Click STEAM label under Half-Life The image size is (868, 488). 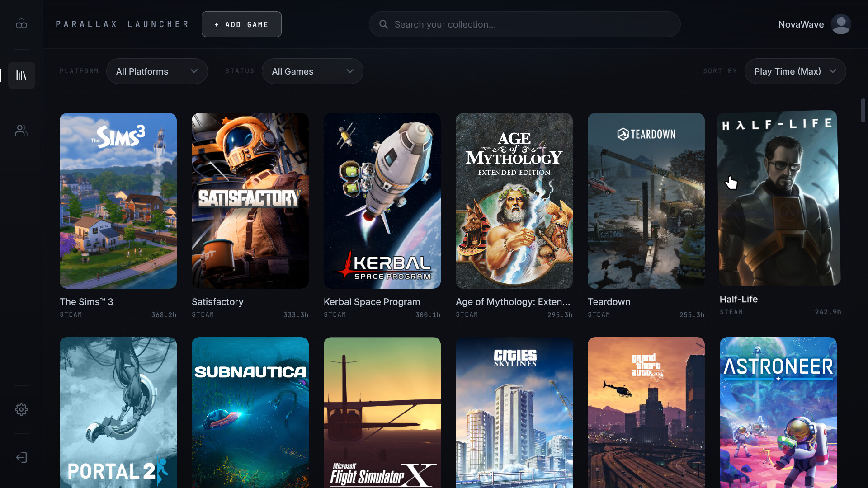731,312
